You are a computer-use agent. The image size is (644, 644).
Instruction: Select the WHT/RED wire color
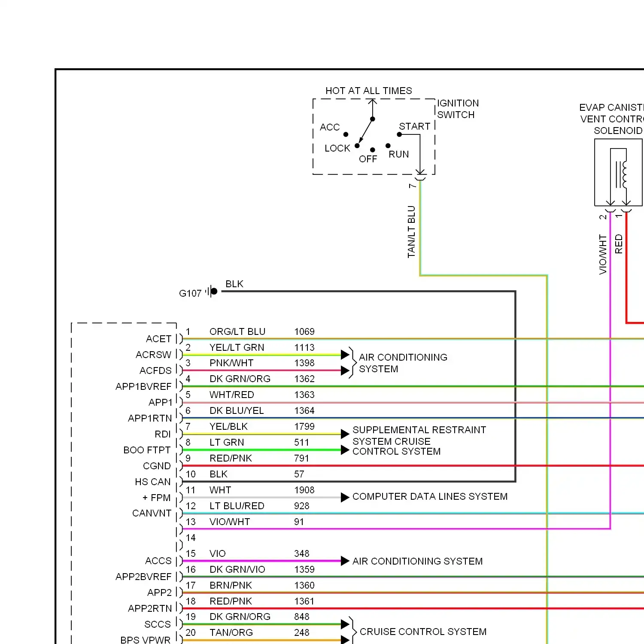(x=232, y=395)
